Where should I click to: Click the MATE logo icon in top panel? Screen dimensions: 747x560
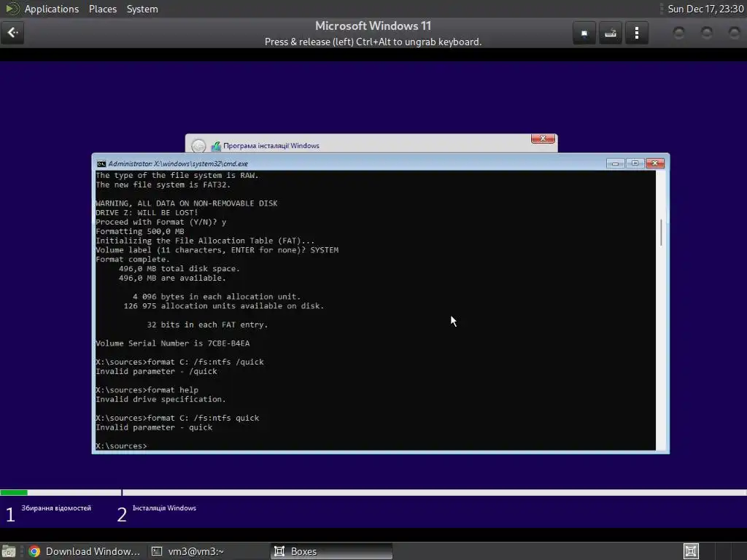[12, 9]
